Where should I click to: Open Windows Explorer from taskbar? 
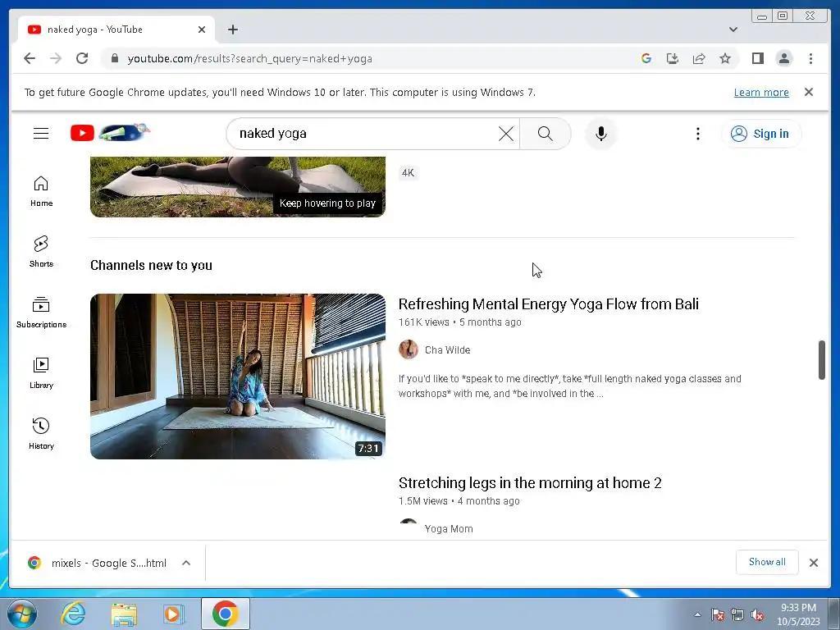pos(124,614)
